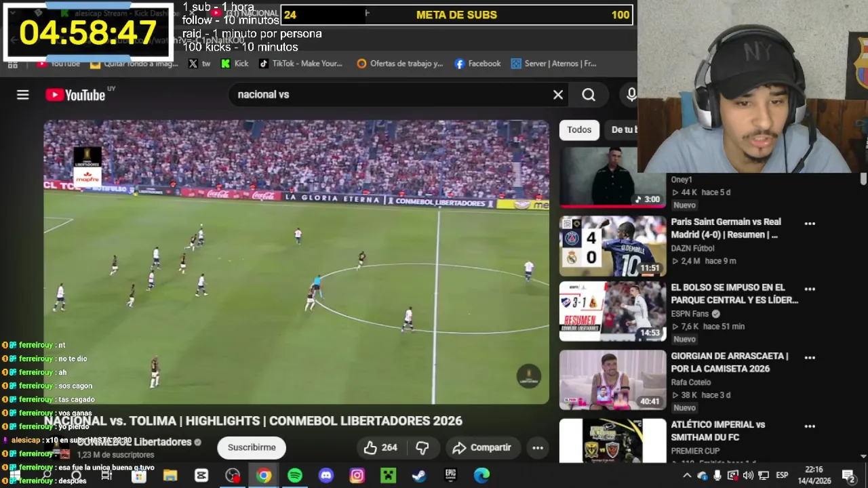The image size is (868, 488).
Task: Open the Kick bookmark
Action: 235,64
